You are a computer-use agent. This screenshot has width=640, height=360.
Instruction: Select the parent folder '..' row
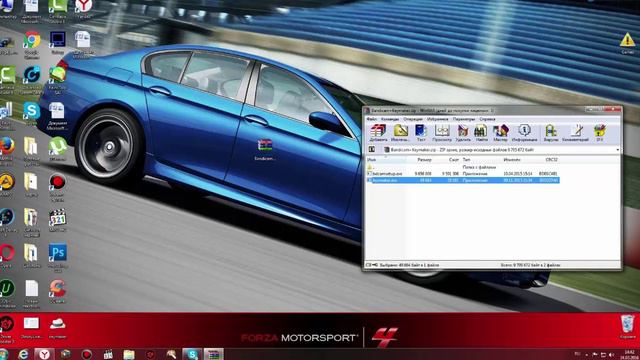click(x=463, y=167)
